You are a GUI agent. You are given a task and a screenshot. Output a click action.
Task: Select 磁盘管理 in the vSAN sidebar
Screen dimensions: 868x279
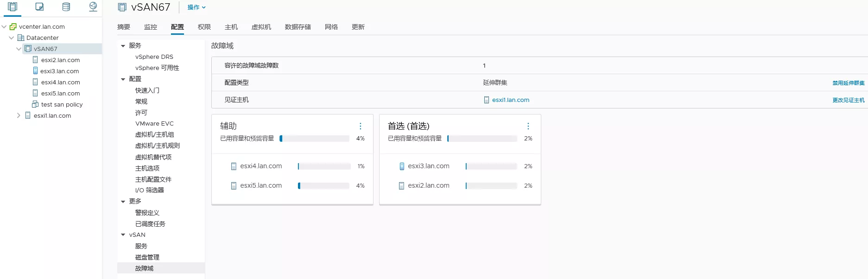(147, 257)
